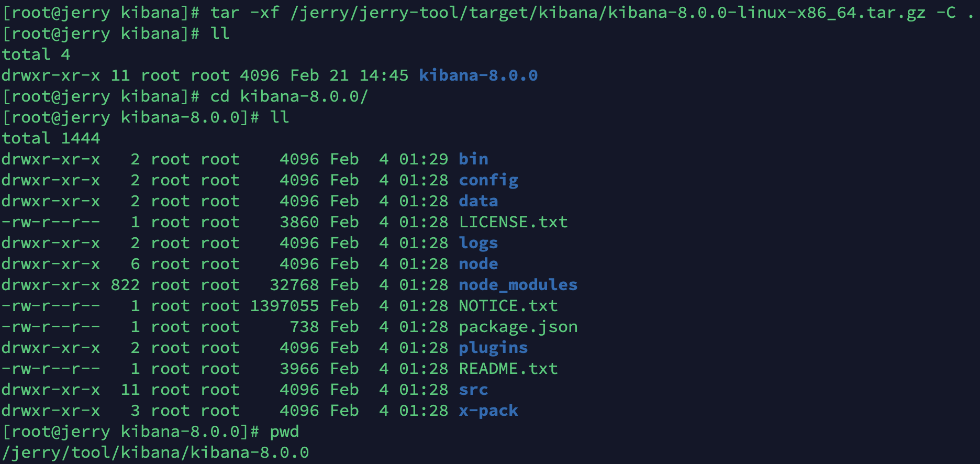
Task: Click the LICENSE.txt filename
Action: pos(513,222)
